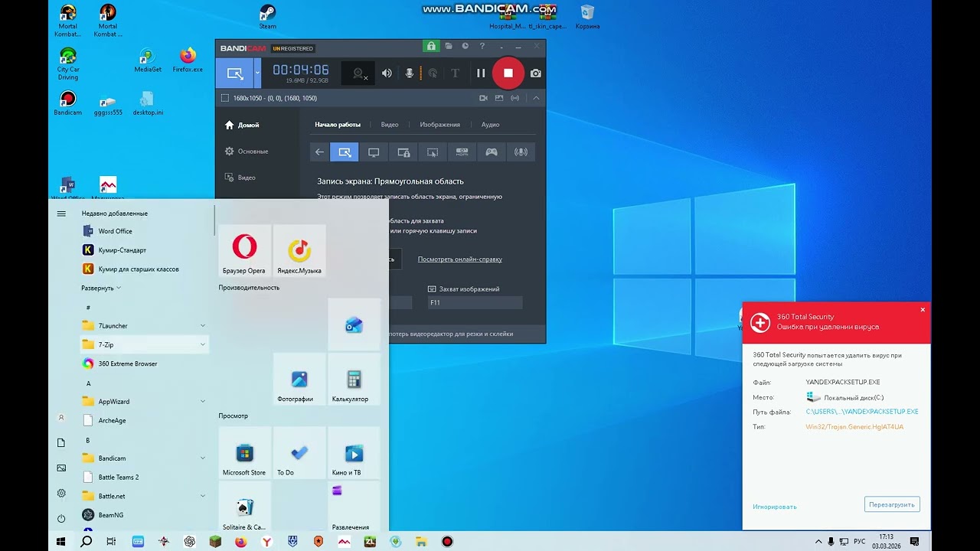Open the Minecraft block icon on taskbar

(x=215, y=542)
